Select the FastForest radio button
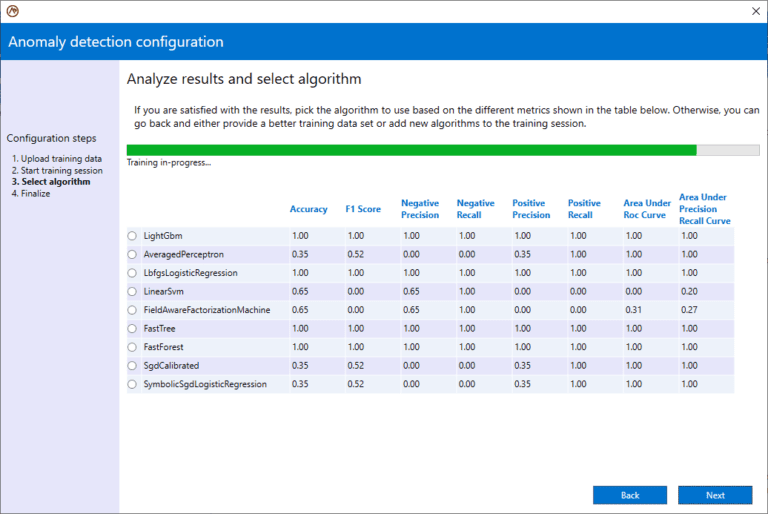The height and width of the screenshot is (514, 768). pyautogui.click(x=132, y=347)
